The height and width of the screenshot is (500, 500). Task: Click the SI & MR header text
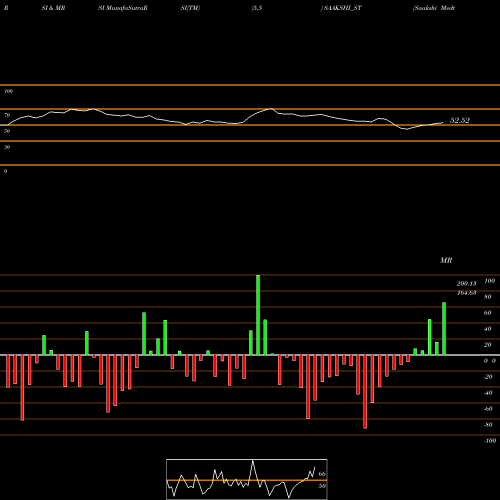[x=53, y=8]
